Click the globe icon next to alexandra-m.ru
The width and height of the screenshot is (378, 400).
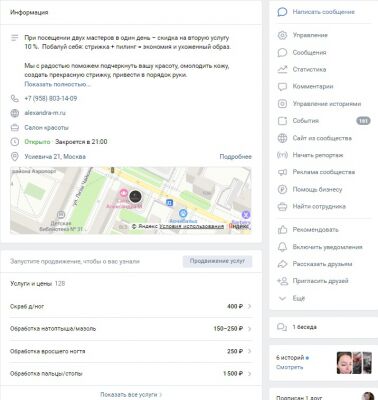(x=15, y=113)
